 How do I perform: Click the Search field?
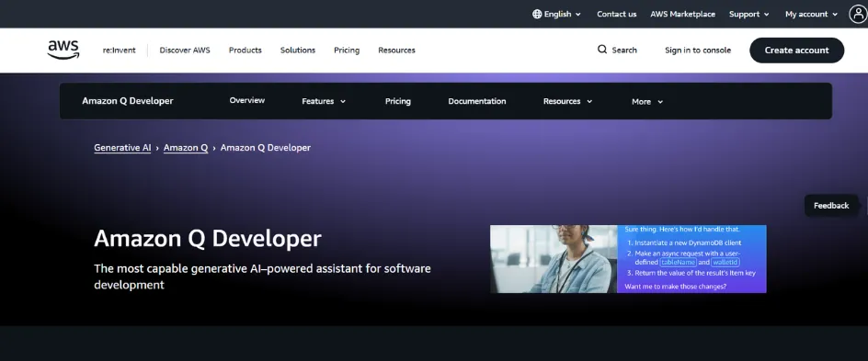click(x=617, y=50)
